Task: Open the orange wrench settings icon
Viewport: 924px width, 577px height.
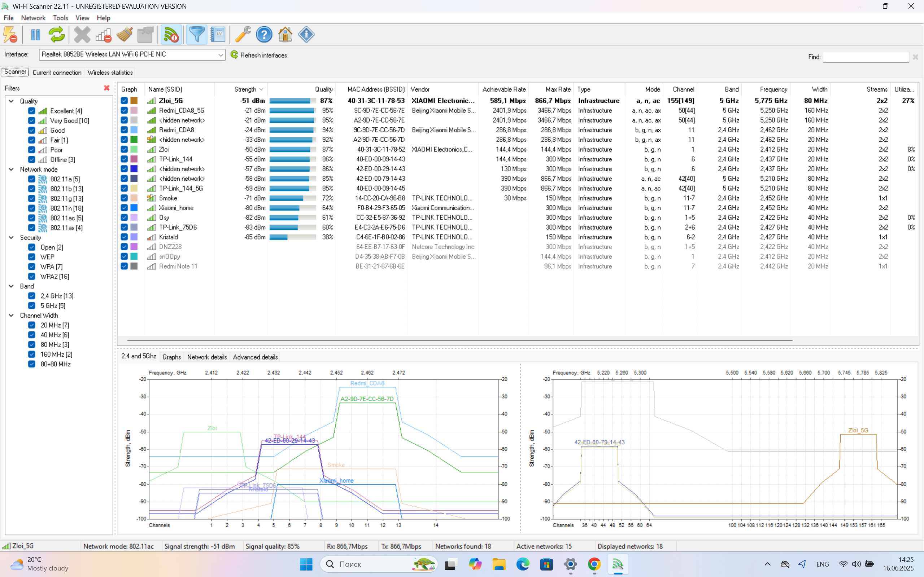Action: [243, 35]
